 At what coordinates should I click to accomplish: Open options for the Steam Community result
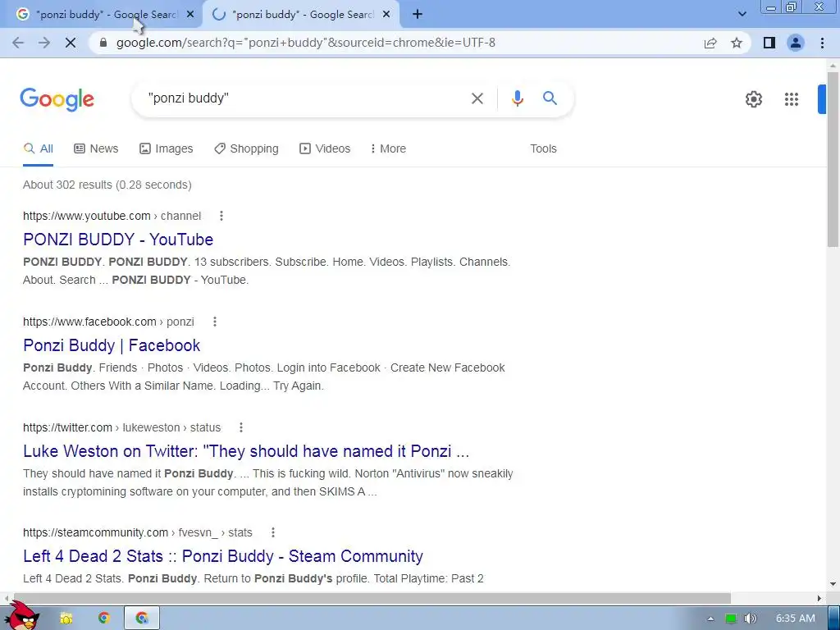pos(273,532)
